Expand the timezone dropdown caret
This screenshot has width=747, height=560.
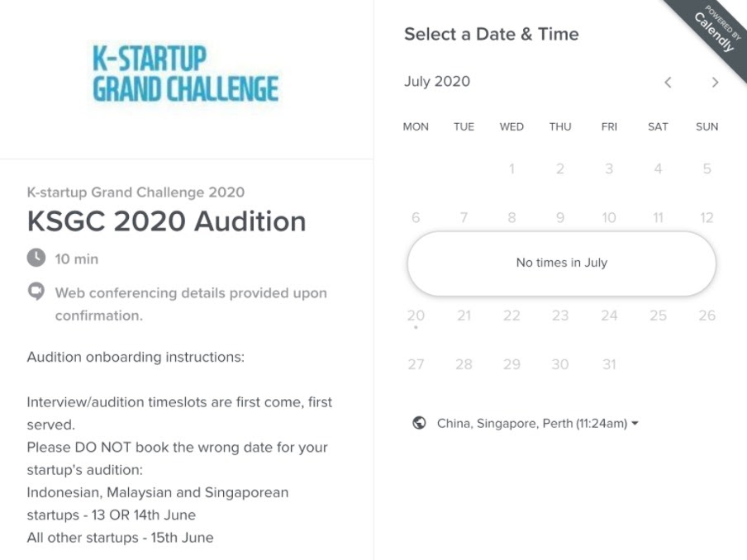(x=635, y=423)
